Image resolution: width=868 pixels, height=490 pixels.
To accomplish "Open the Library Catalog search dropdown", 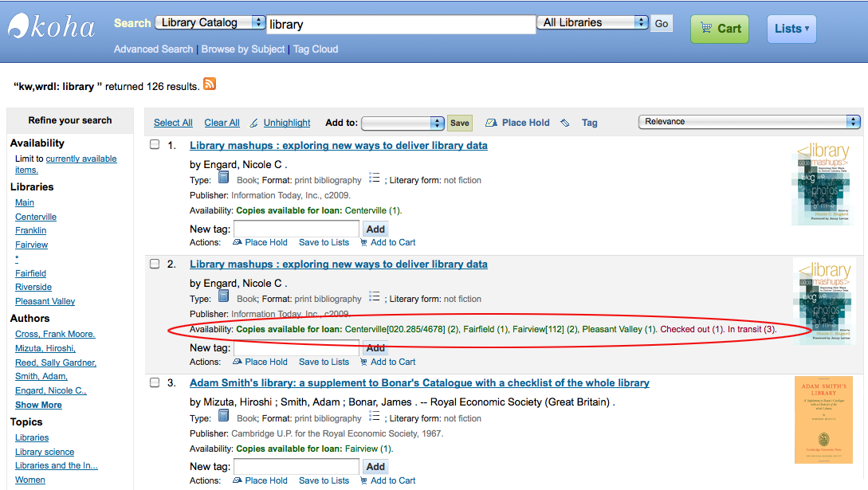I will pos(210,22).
